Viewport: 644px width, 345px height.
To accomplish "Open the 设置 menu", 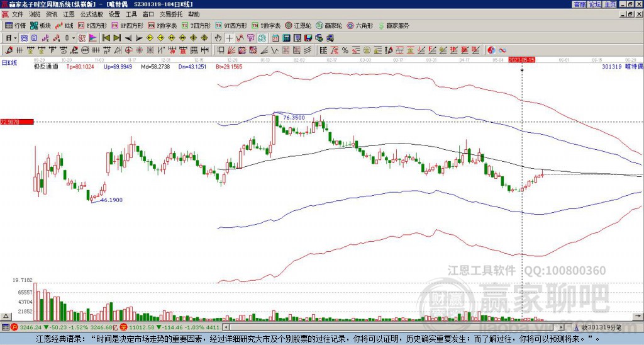I will coord(114,14).
